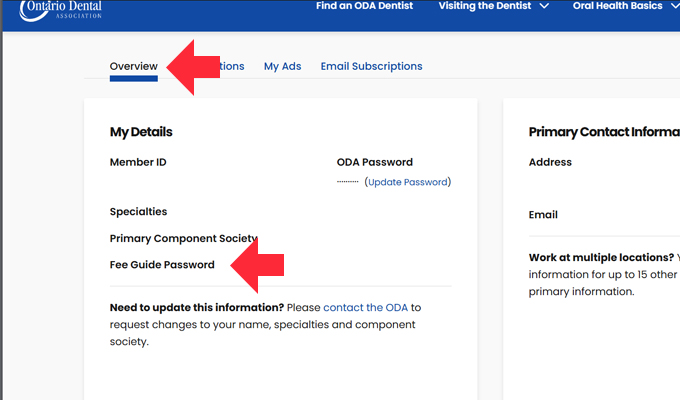
Task: Click the Email label under contact information
Action: pos(543,215)
